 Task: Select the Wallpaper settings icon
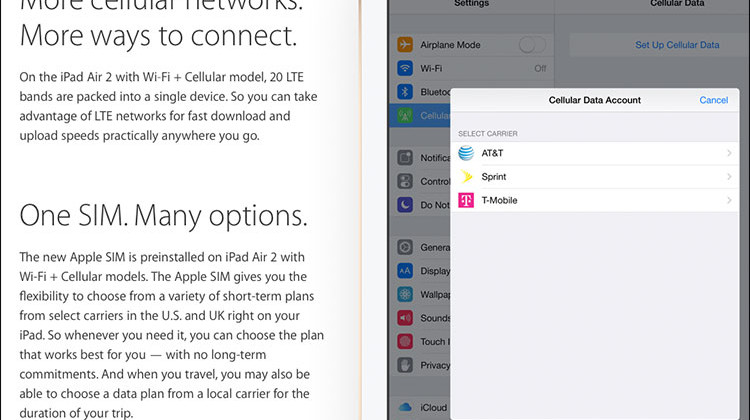pyautogui.click(x=406, y=294)
